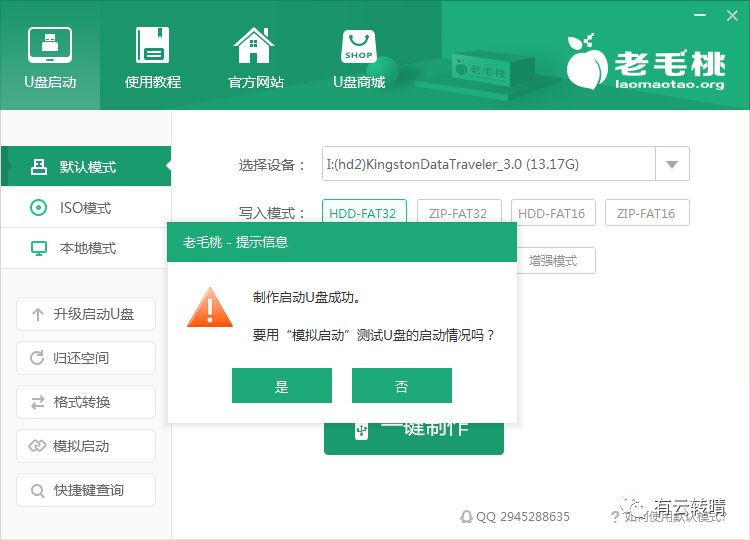Image resolution: width=750 pixels, height=540 pixels.
Task: Click the 老毛桃 - 提示信息 dialog title
Action: click(235, 242)
